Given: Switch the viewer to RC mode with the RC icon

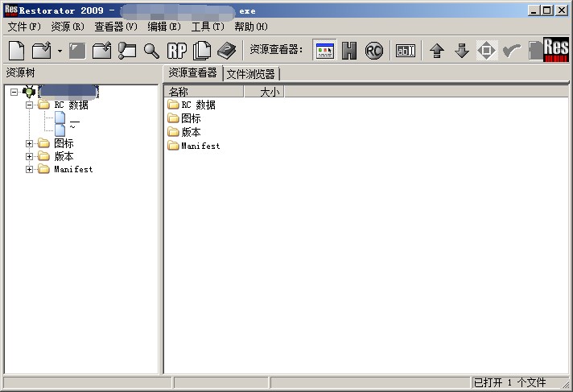Looking at the screenshot, I should pyautogui.click(x=374, y=51).
